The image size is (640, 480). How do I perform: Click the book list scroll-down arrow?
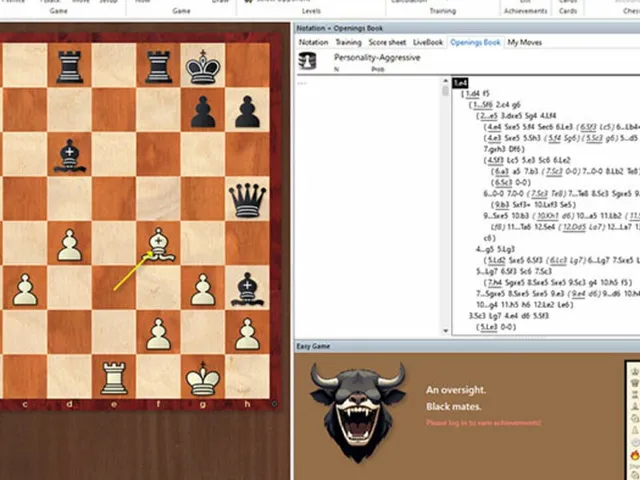(x=445, y=331)
